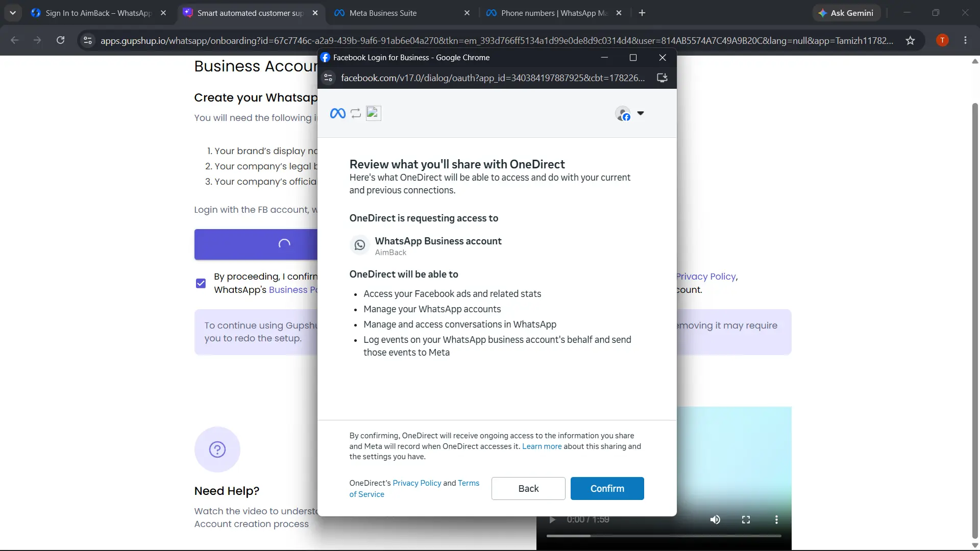
Task: Click 'Manage and access conversations in WhatsApp'
Action: tap(460, 324)
